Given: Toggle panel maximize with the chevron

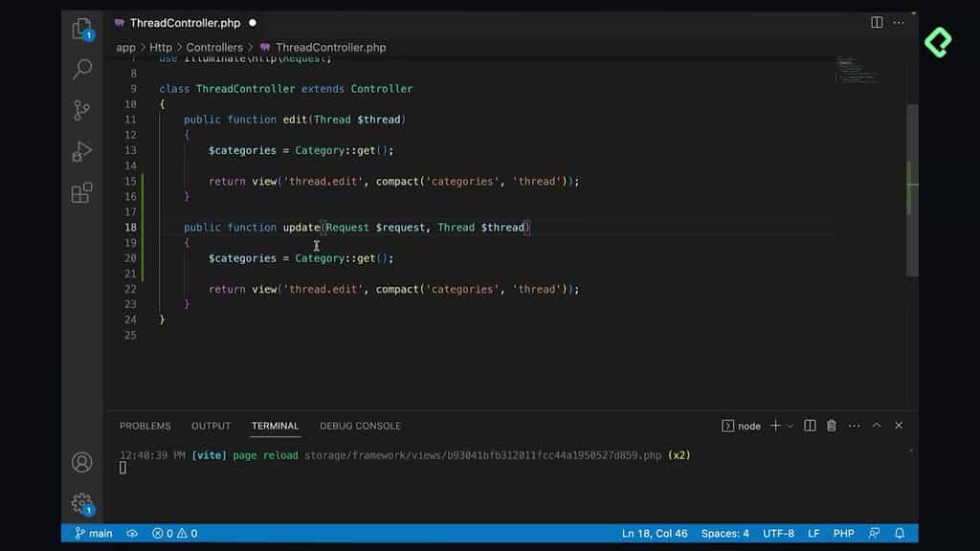Looking at the screenshot, I should (877, 426).
